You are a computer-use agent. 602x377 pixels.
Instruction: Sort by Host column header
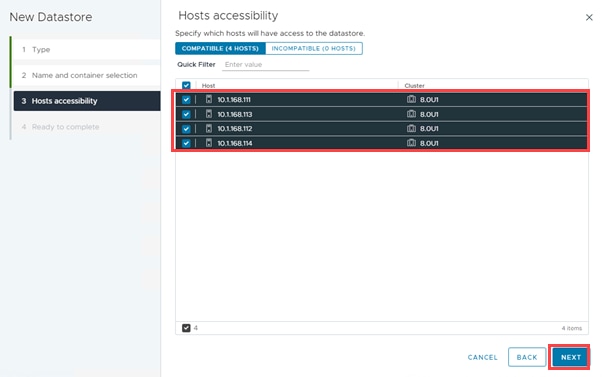click(x=208, y=85)
